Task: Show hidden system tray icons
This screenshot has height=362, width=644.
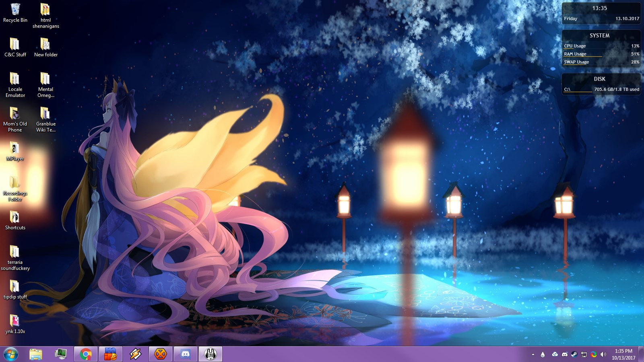Action: point(533,354)
